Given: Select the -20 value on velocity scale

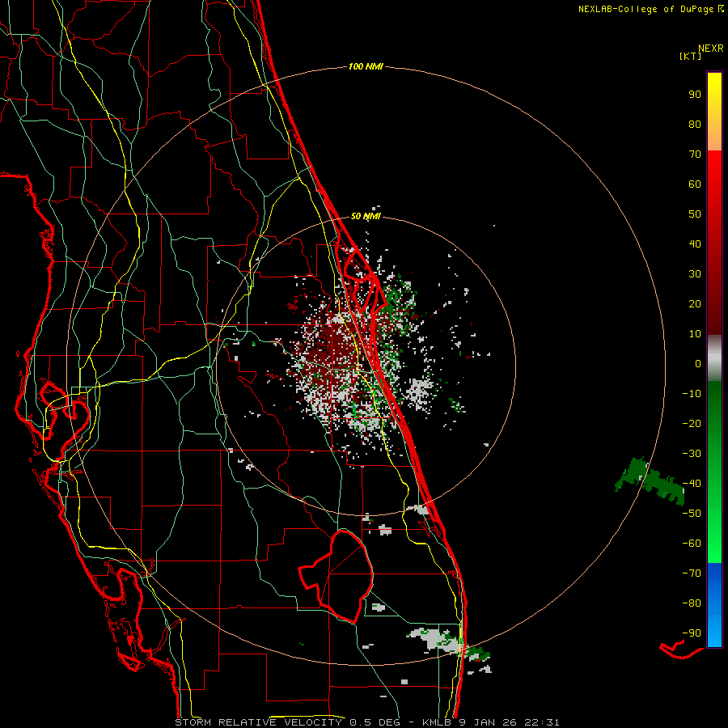Looking at the screenshot, I should pyautogui.click(x=692, y=424).
